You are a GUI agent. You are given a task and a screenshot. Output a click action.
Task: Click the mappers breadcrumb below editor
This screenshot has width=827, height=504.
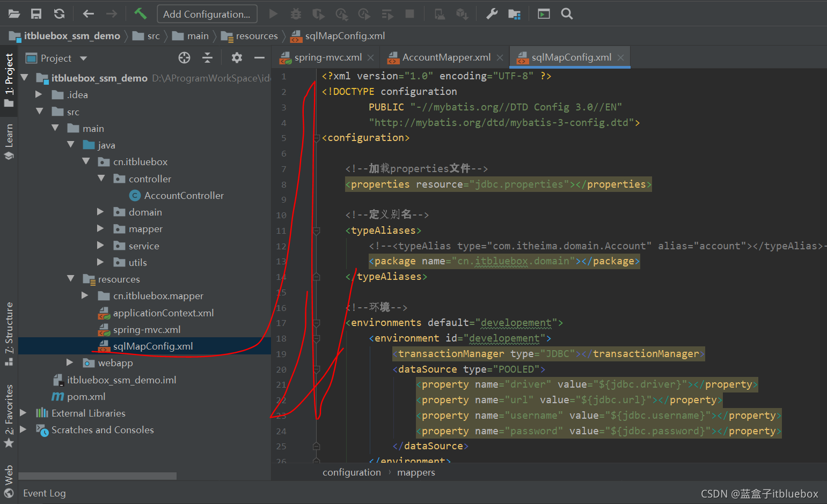coord(416,472)
